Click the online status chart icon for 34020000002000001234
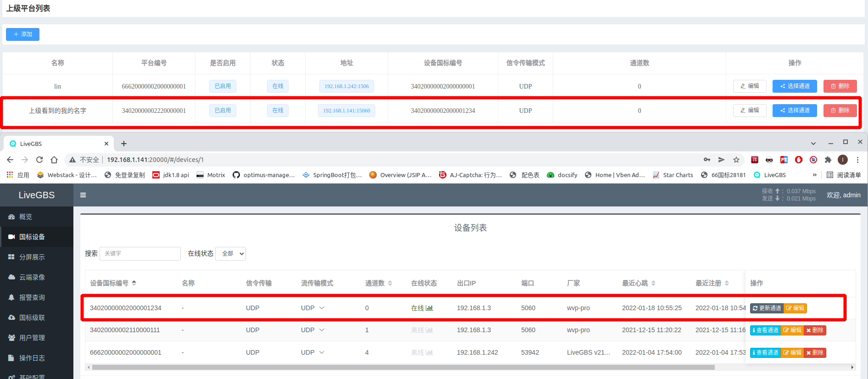Screen dimensions: 868x379 [429, 308]
